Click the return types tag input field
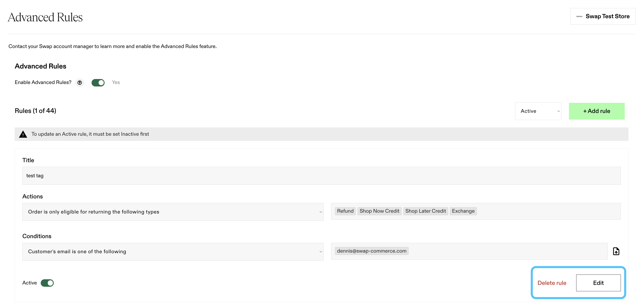Viewport: 644px width, 307px height. click(476, 211)
